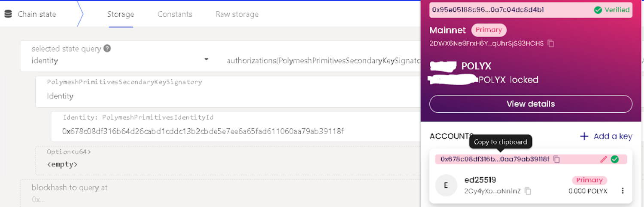
Task: Click the green identity checkmark
Action: pos(615,159)
